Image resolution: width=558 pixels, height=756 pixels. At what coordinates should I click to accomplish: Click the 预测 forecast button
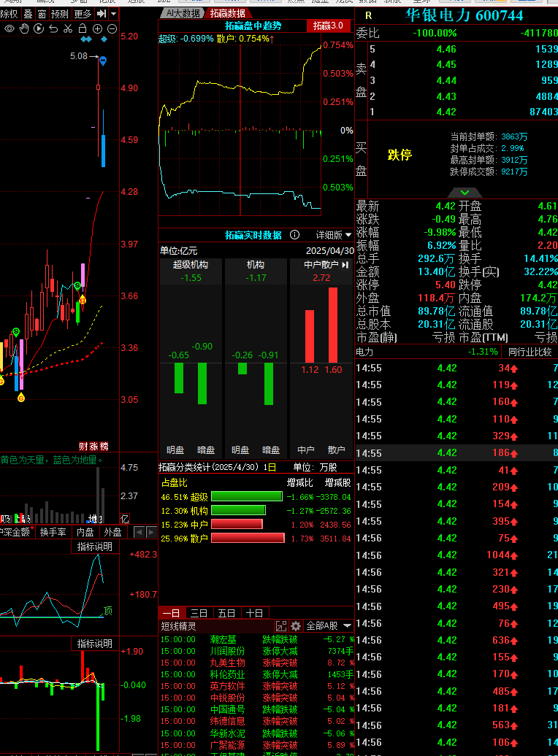(x=60, y=14)
